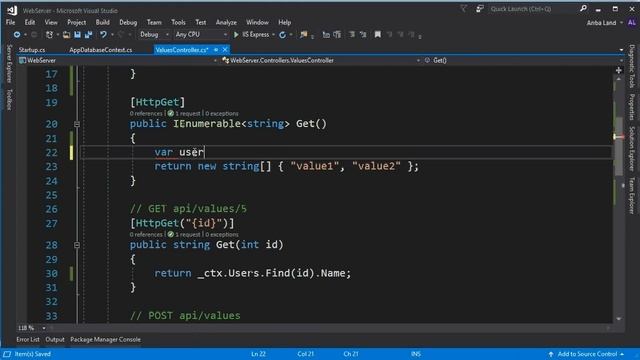Click the New Project toolbar icon

click(x=49, y=35)
